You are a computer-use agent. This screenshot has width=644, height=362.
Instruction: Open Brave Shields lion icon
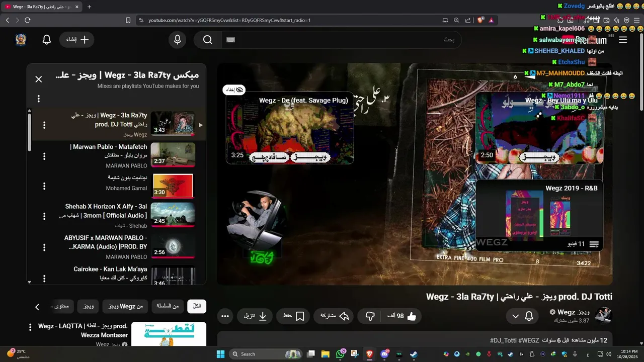coord(480,20)
